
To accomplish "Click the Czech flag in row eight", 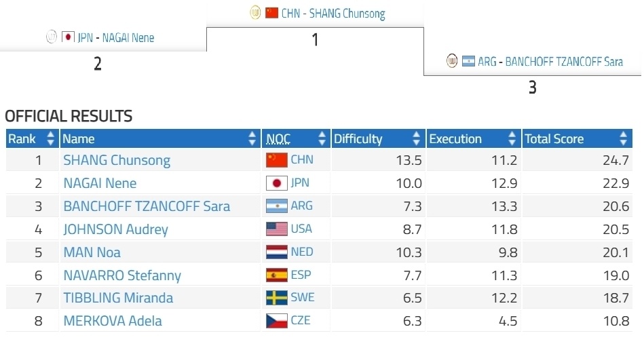I will (277, 320).
